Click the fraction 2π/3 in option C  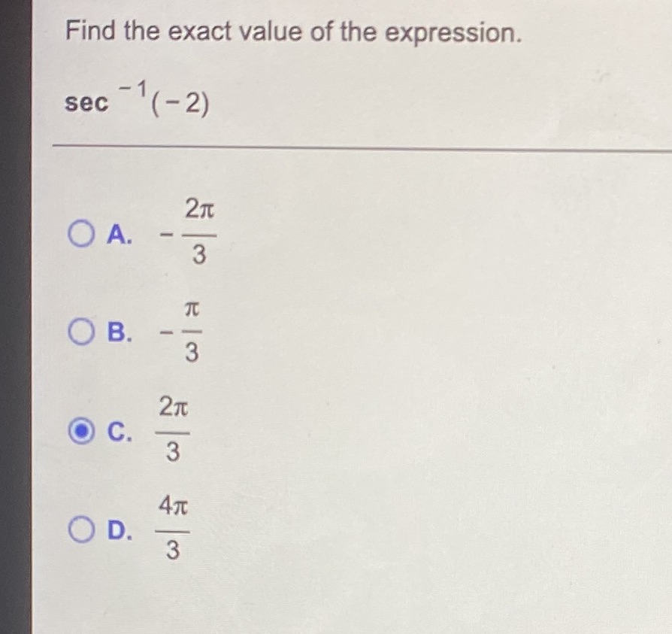pyautogui.click(x=173, y=431)
